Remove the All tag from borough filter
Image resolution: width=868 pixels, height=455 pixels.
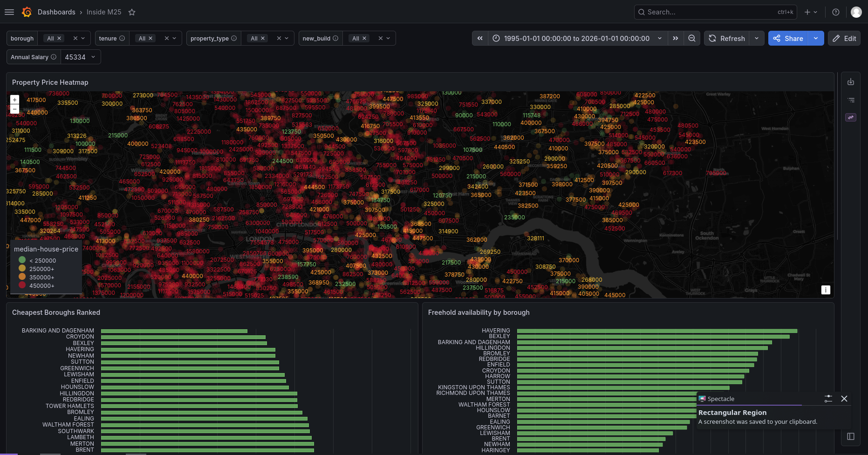coord(59,38)
